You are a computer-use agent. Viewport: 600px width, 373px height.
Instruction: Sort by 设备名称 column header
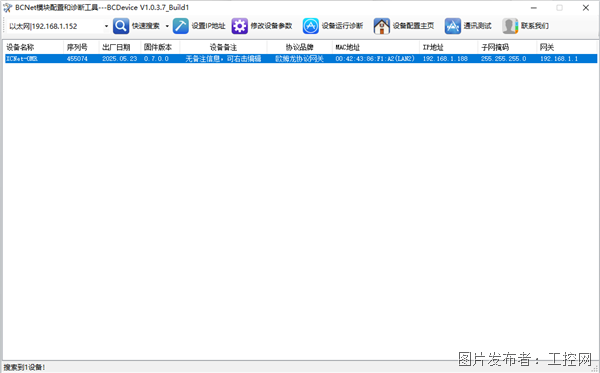(34, 47)
